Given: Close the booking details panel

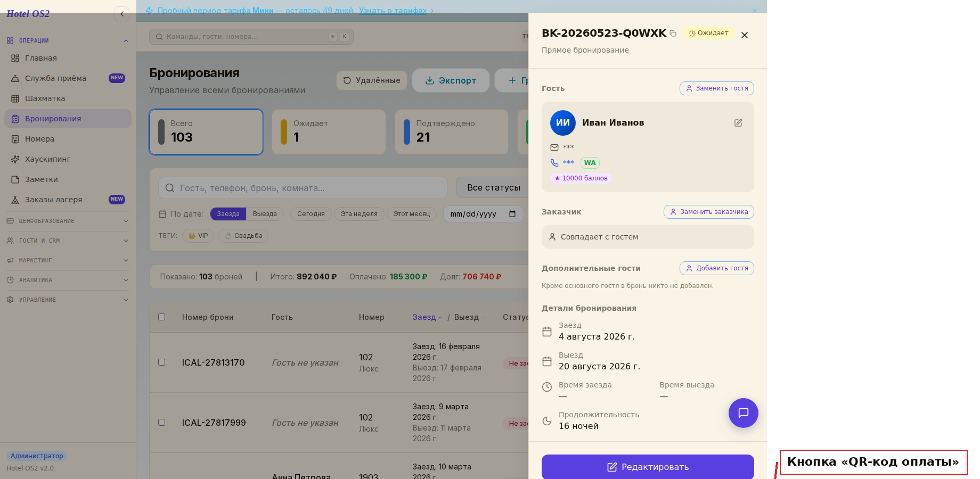Looking at the screenshot, I should (x=745, y=35).
